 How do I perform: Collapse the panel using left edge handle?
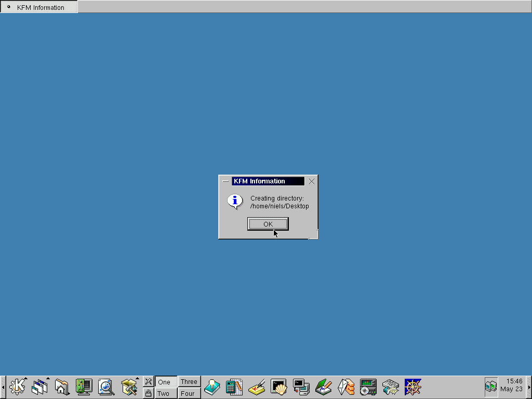3,387
